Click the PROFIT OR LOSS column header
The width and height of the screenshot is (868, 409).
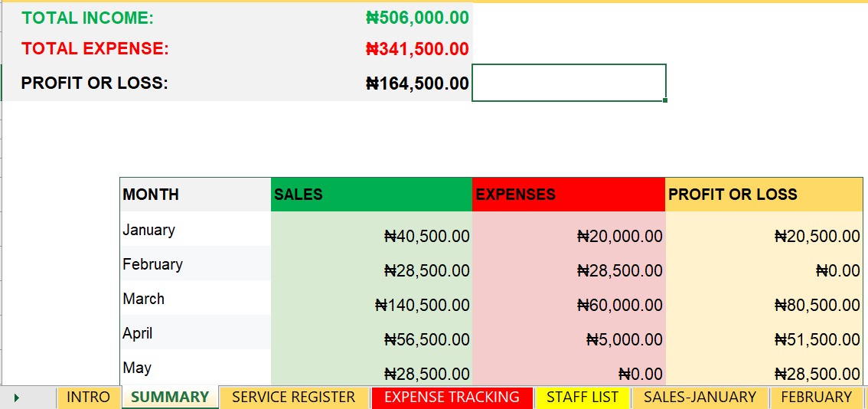click(x=764, y=195)
